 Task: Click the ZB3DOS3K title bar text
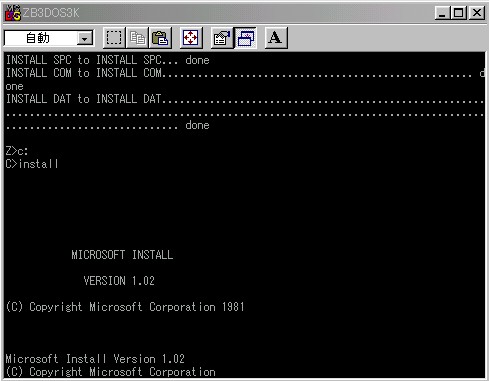coord(51,13)
